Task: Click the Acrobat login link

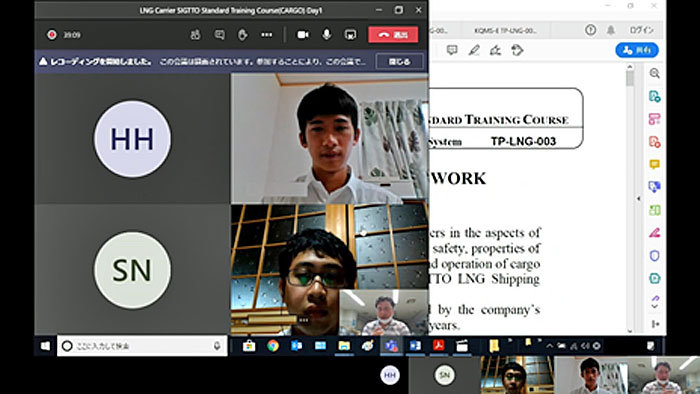Action: pyautogui.click(x=642, y=30)
